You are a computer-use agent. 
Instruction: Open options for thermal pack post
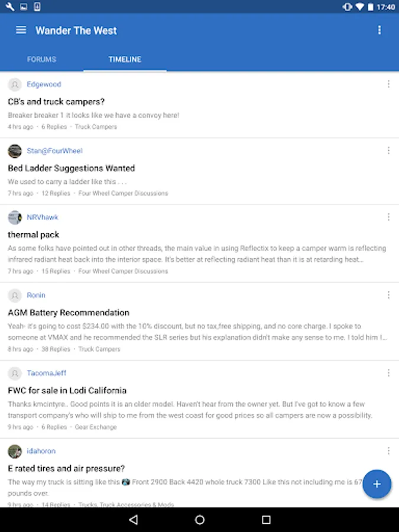tap(388, 217)
